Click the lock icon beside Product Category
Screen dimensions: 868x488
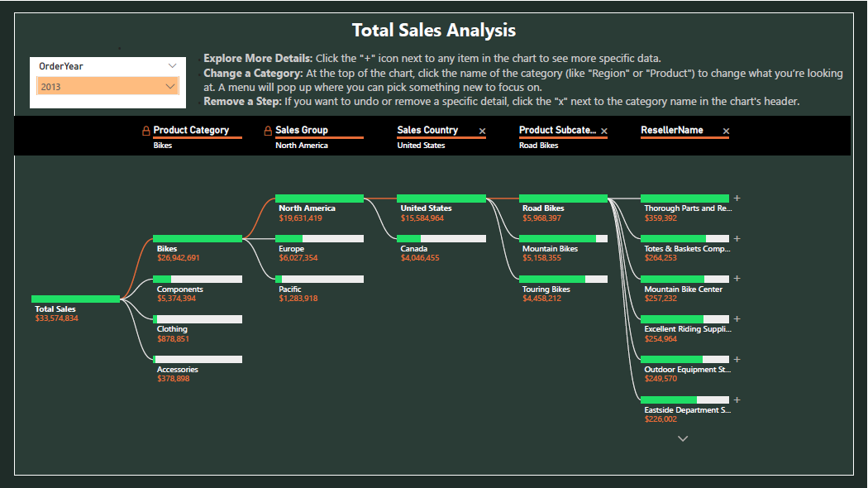click(146, 131)
